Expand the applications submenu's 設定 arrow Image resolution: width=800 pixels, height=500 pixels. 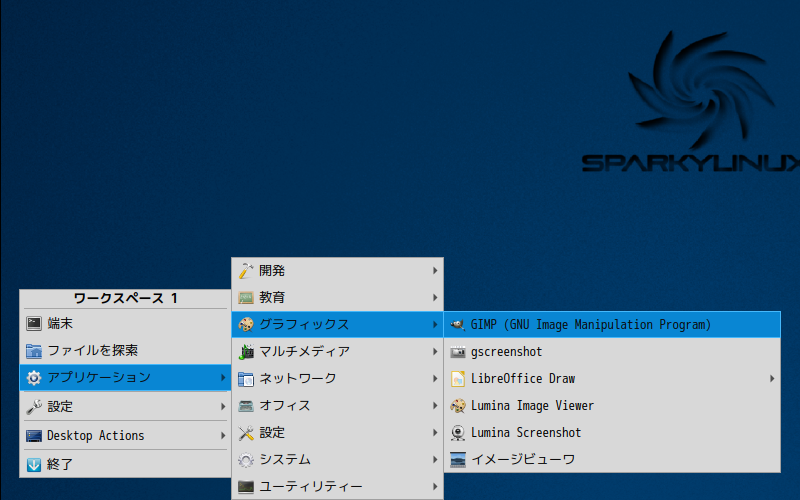click(435, 433)
